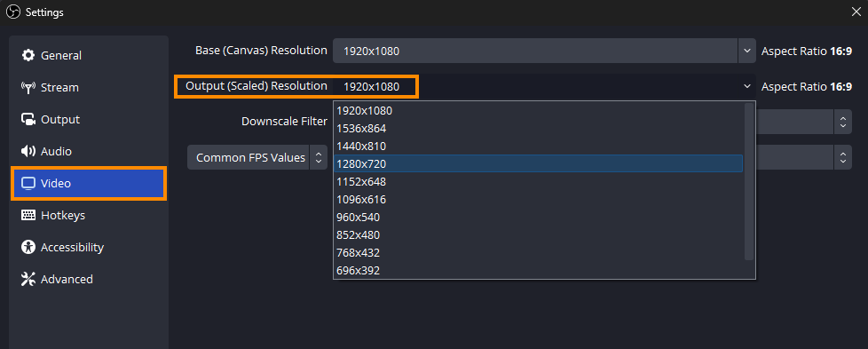Collapse Output (Scaled) Resolution dropdown arrow
This screenshot has width=868, height=349.
[746, 86]
